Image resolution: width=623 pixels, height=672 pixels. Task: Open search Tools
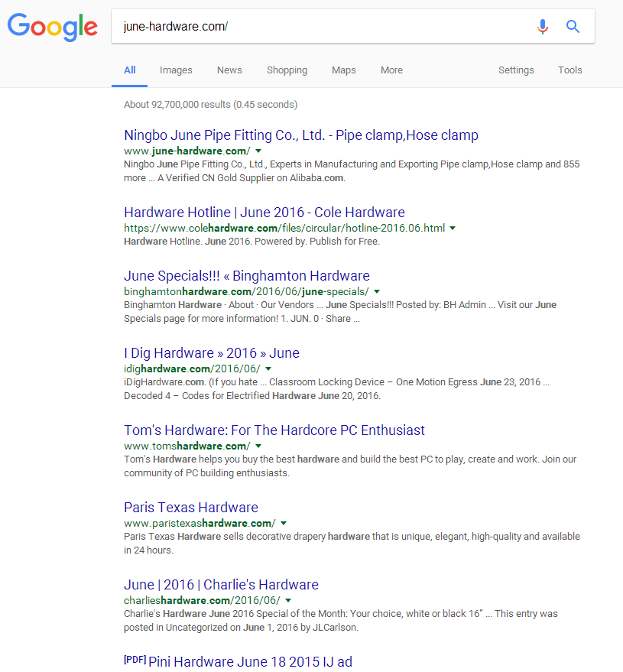tap(569, 70)
